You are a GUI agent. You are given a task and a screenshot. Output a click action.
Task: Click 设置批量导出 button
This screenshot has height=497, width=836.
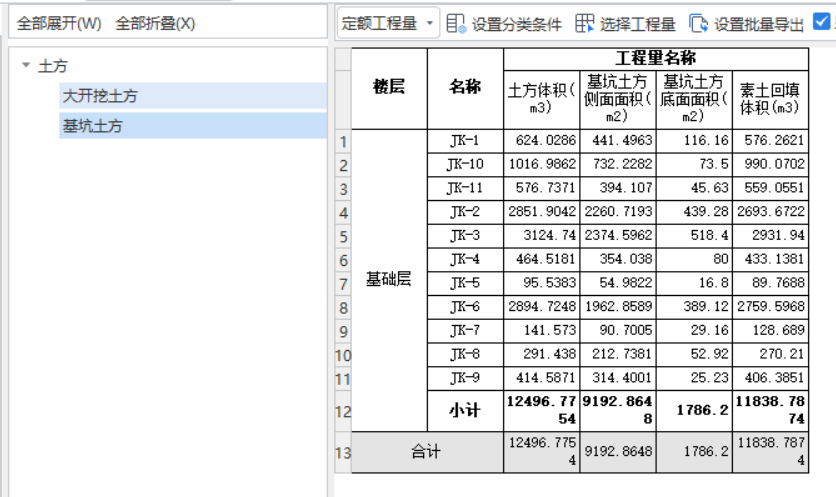pyautogui.click(x=746, y=24)
